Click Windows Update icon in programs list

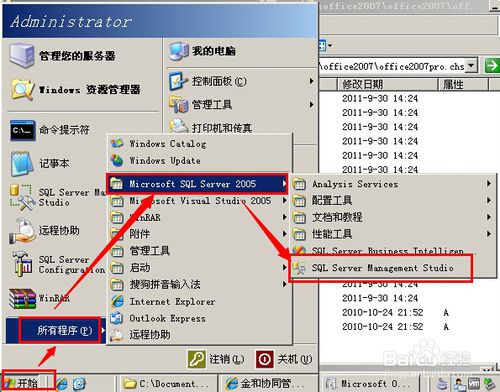117,160
